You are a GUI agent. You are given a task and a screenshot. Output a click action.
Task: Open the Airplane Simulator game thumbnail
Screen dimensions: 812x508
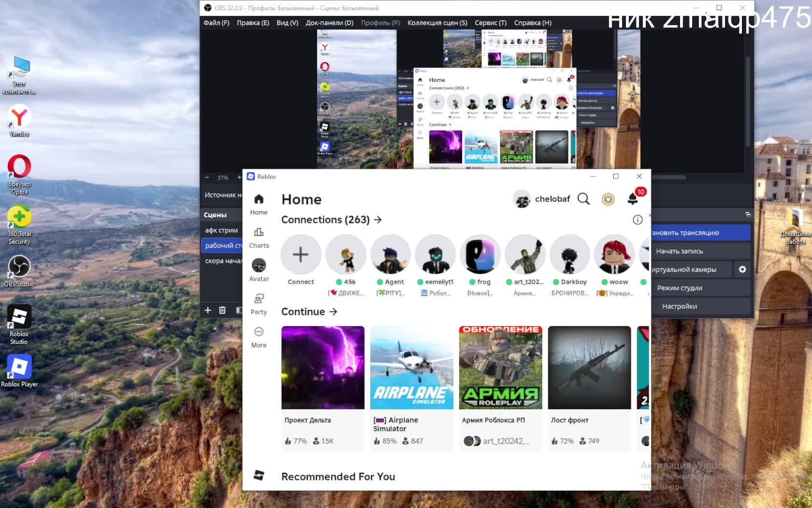pos(411,368)
